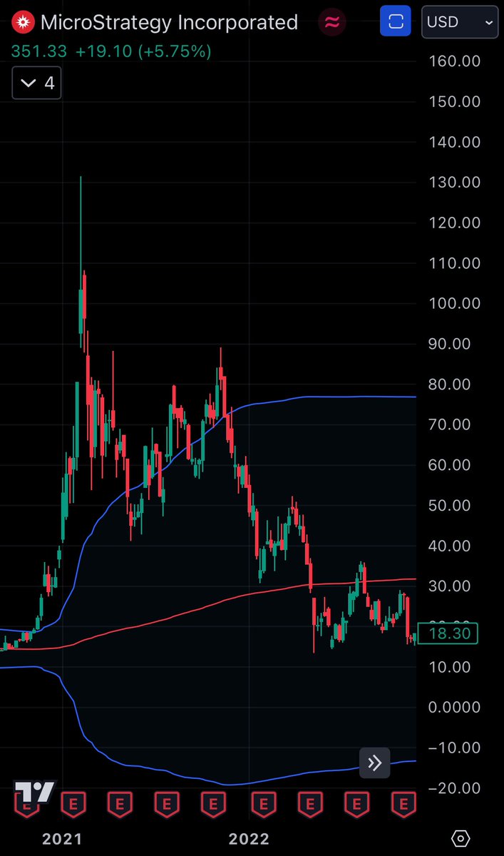
Task: Click the 2021 time axis label
Action: click(x=62, y=839)
